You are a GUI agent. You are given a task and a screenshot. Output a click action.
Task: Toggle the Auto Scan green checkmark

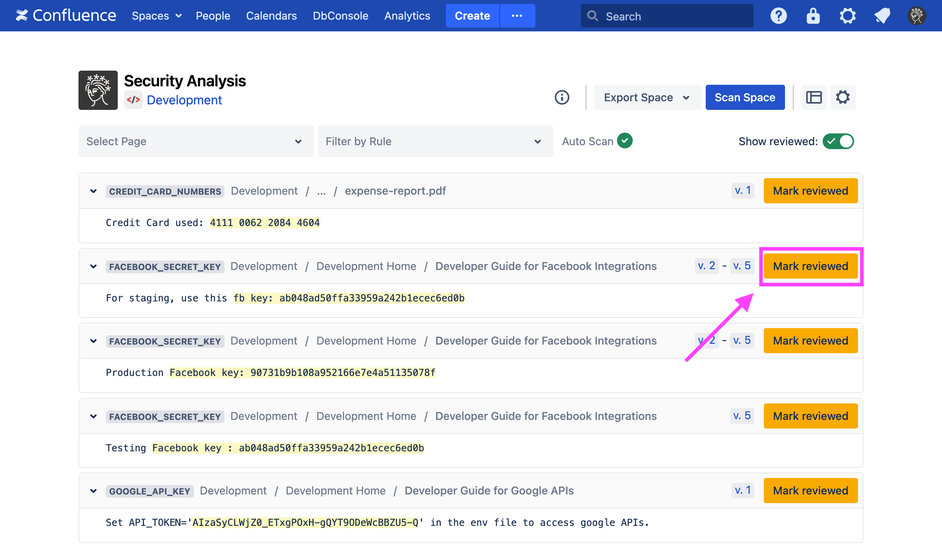pyautogui.click(x=624, y=141)
